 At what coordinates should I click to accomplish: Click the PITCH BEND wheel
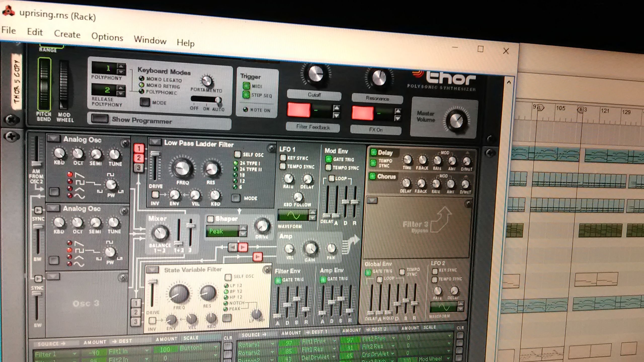pyautogui.click(x=44, y=84)
